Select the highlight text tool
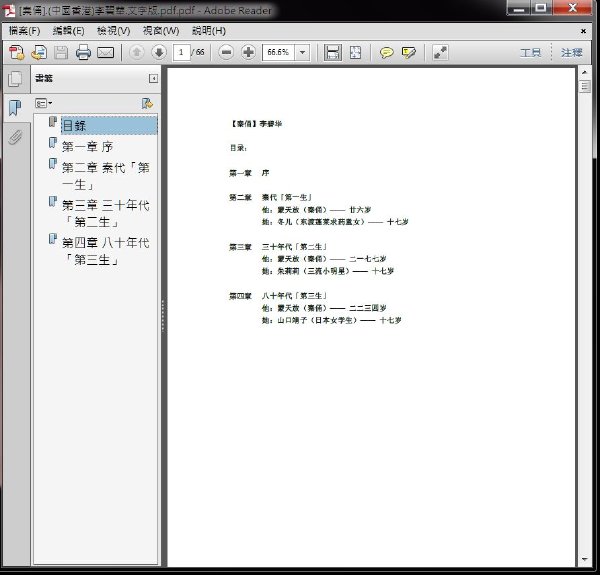The image size is (600, 575). coord(409,52)
